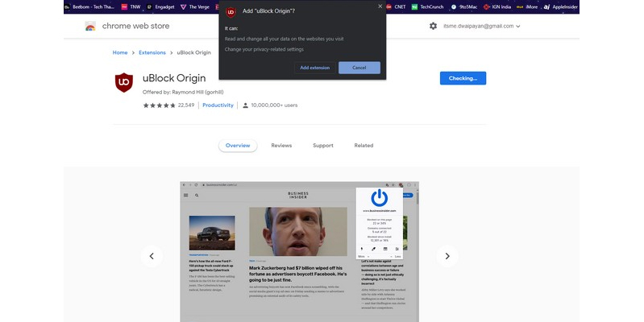Click the 22,549 ratings count
This screenshot has height=322, width=644.
tap(186, 105)
